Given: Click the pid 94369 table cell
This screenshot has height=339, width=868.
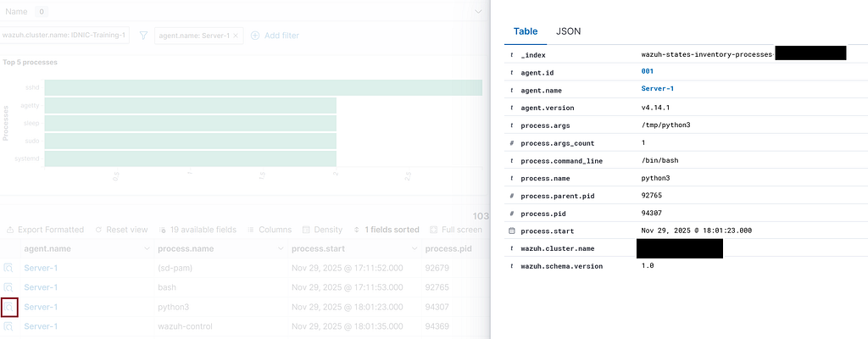Looking at the screenshot, I should tap(437, 326).
